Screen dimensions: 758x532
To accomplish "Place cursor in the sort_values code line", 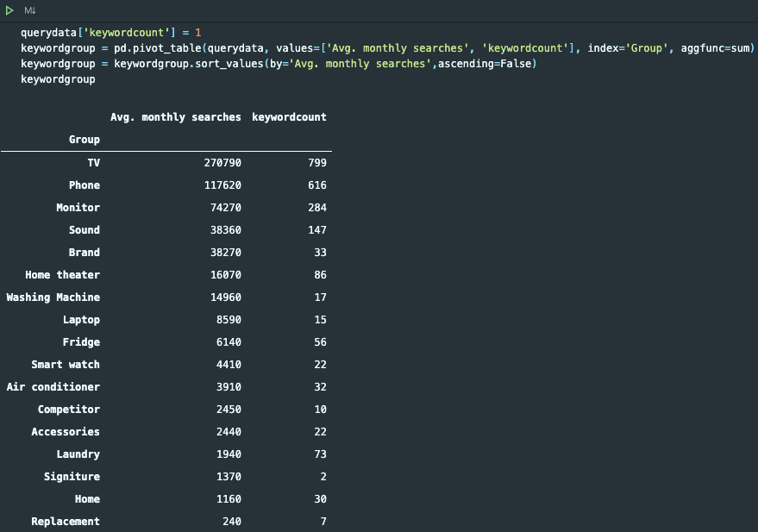I will [279, 64].
